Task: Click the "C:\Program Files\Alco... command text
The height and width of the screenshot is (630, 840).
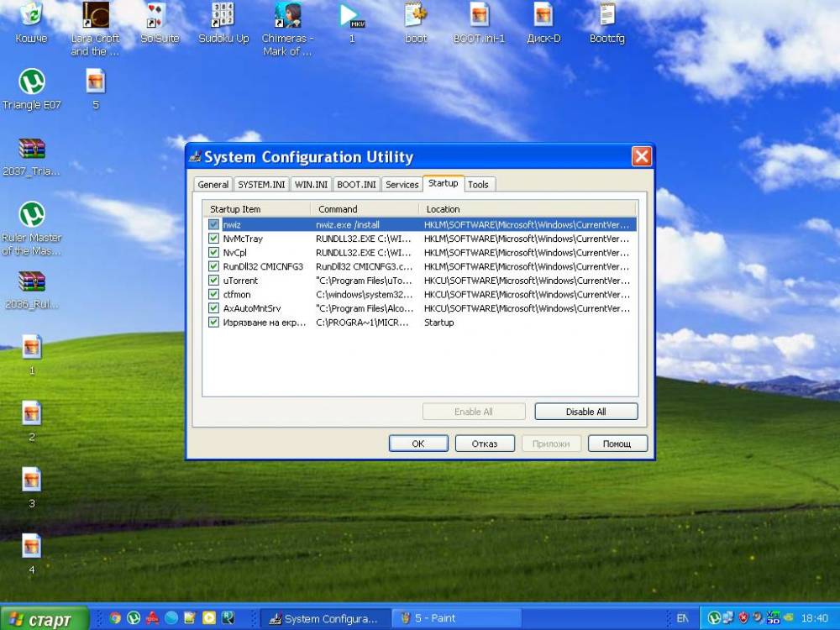Action: (365, 308)
